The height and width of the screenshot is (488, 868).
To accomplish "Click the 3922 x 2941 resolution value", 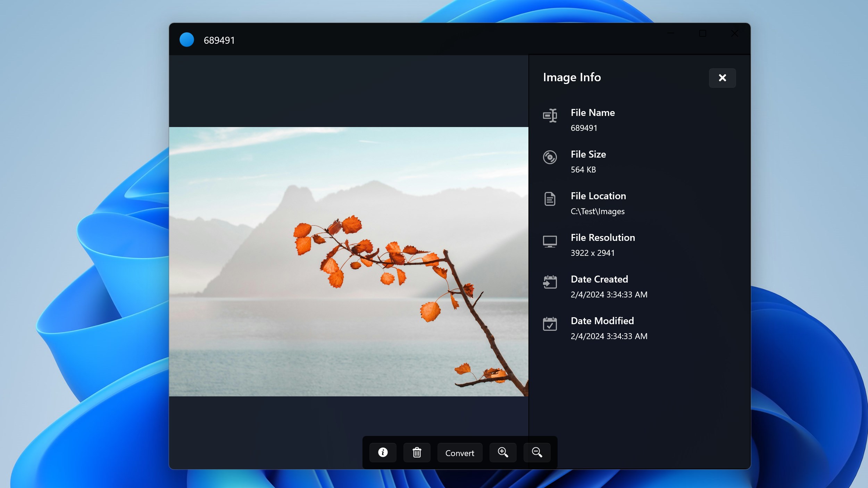I will click(593, 253).
